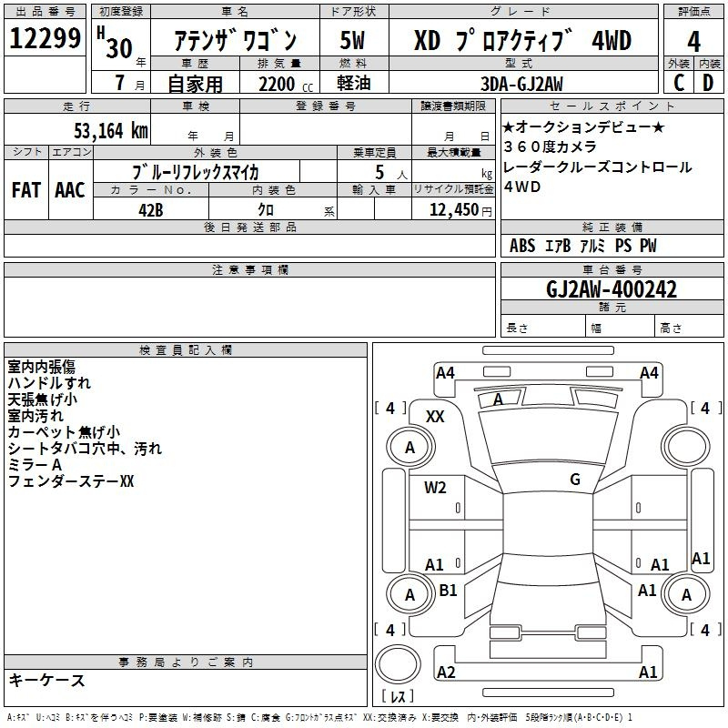Click the キーケース note in the office section
Image resolution: width=728 pixels, height=728 pixels.
[47, 681]
